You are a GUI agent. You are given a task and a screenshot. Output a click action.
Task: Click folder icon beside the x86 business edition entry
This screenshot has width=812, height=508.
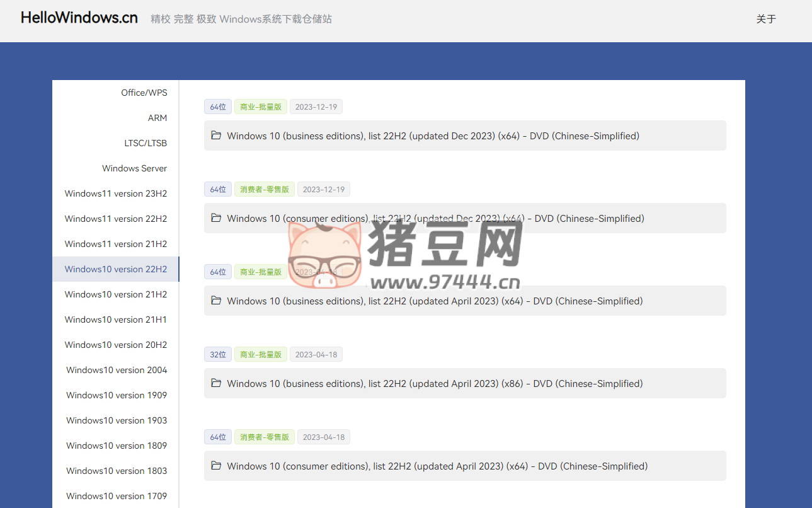(x=216, y=383)
